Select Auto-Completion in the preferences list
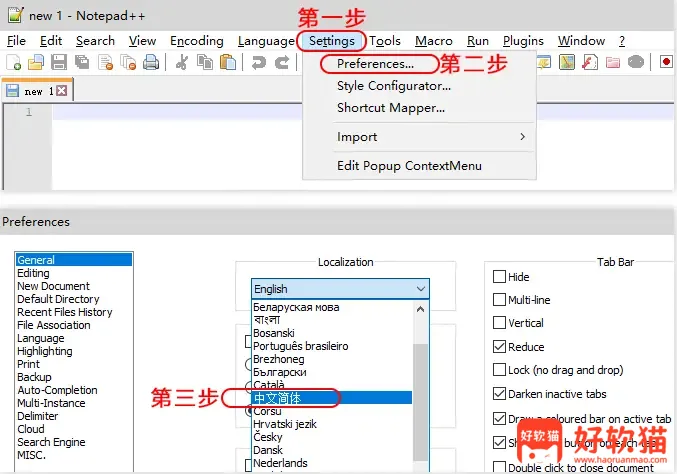 [57, 390]
